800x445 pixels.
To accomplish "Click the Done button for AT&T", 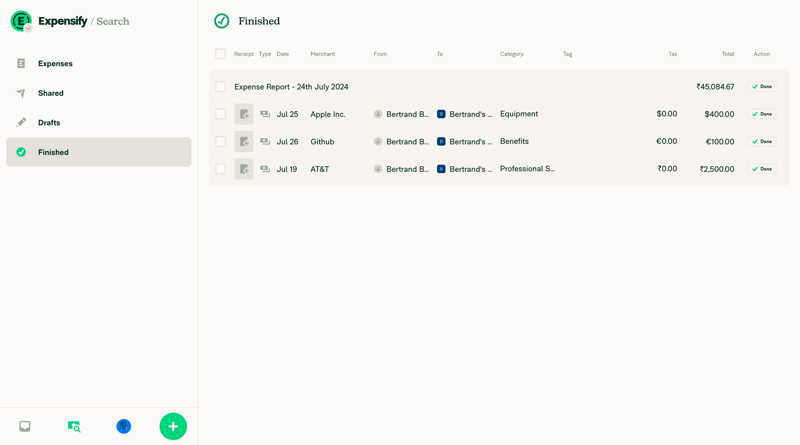I will [762, 169].
